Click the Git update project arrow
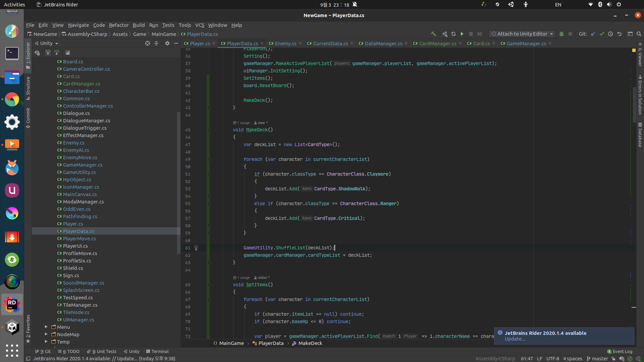Image resolution: width=644 pixels, height=362 pixels. coord(593,34)
